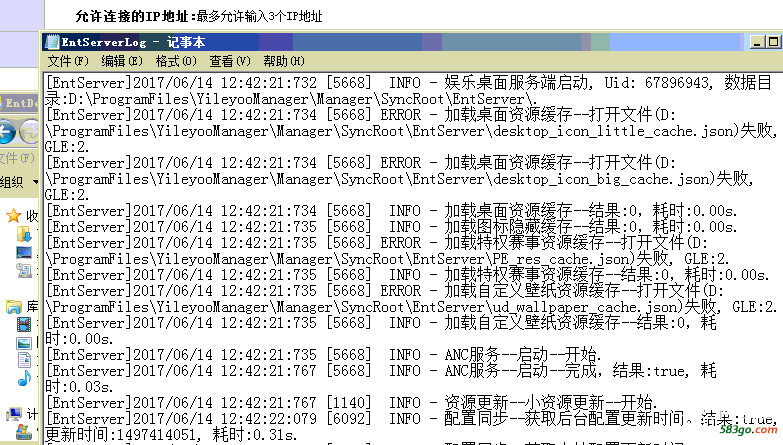
Task: Click the Notepad icon in EntServerLog title bar
Action: click(51, 42)
